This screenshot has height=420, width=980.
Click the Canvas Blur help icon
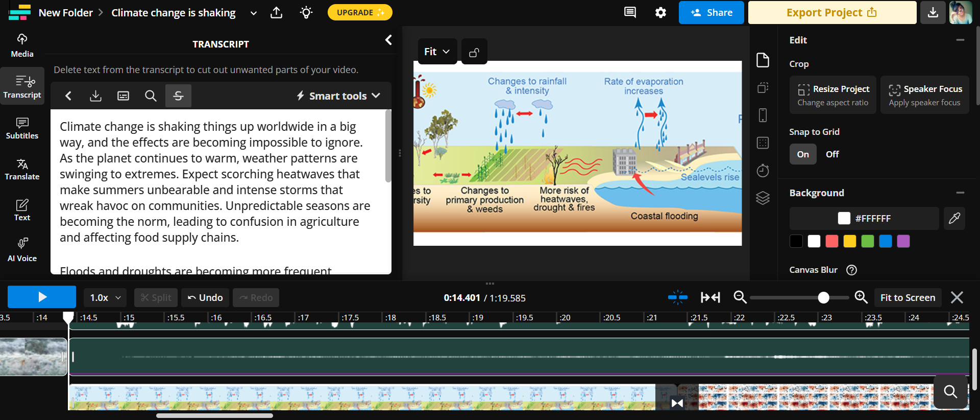coord(851,270)
